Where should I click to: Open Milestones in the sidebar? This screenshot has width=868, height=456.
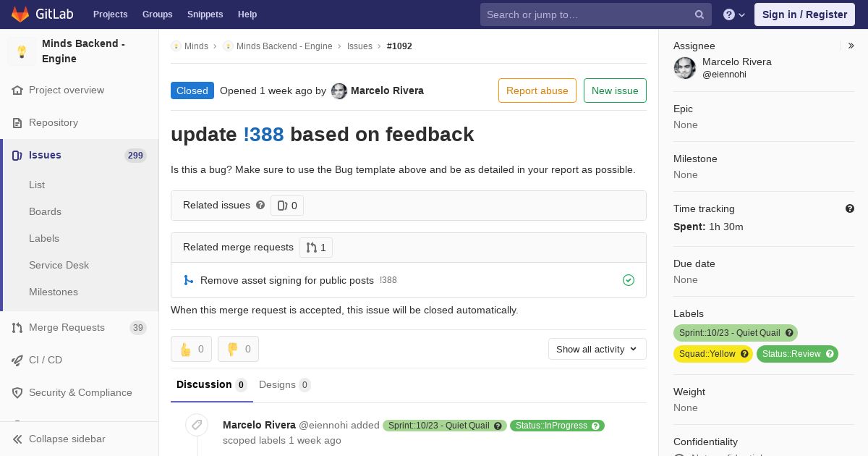click(54, 292)
